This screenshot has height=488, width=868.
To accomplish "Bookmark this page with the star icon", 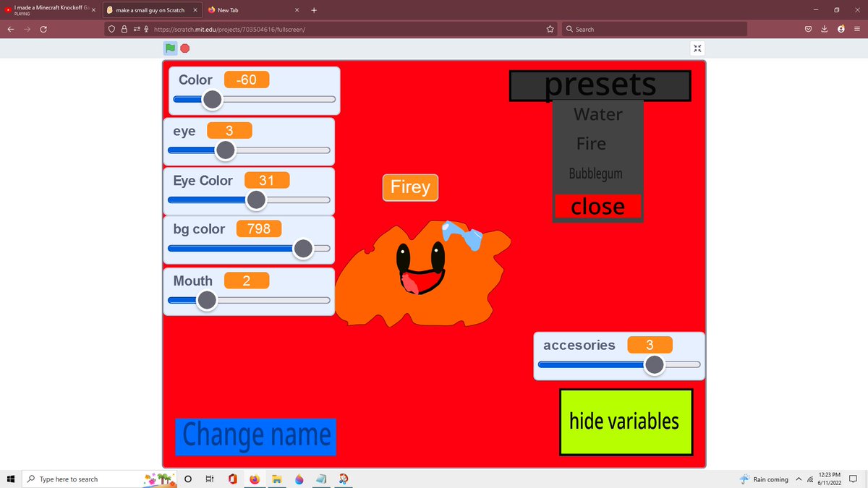I will pos(550,29).
